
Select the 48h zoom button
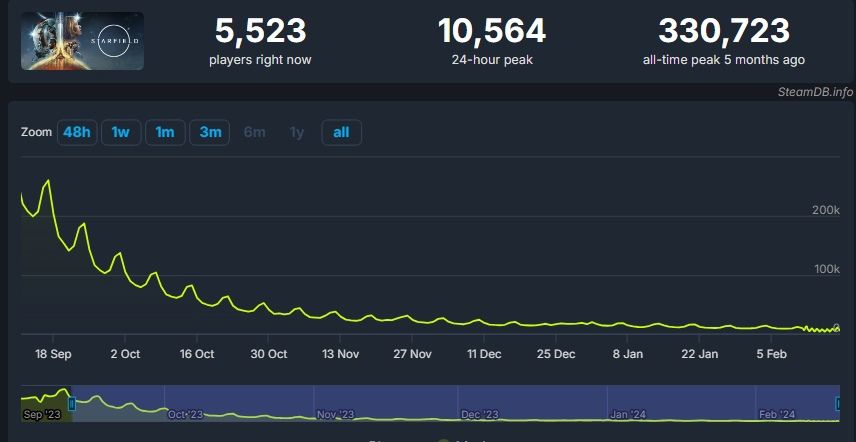point(77,132)
